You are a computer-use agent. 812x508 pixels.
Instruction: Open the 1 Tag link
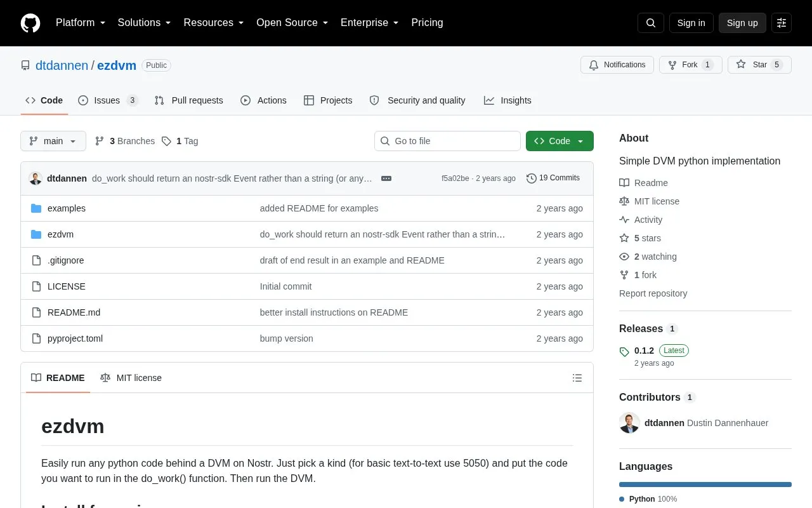pyautogui.click(x=180, y=141)
